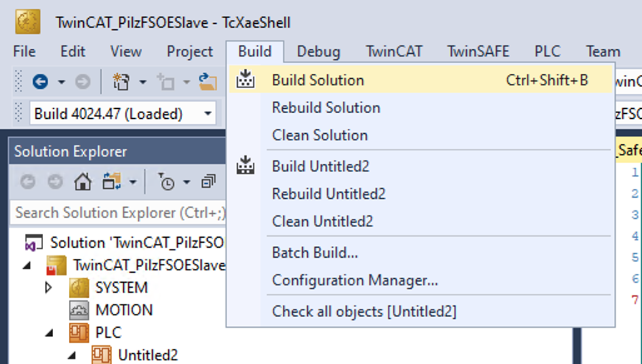Image resolution: width=642 pixels, height=364 pixels.
Task: Click the MOTION node icon in tree
Action: [79, 310]
